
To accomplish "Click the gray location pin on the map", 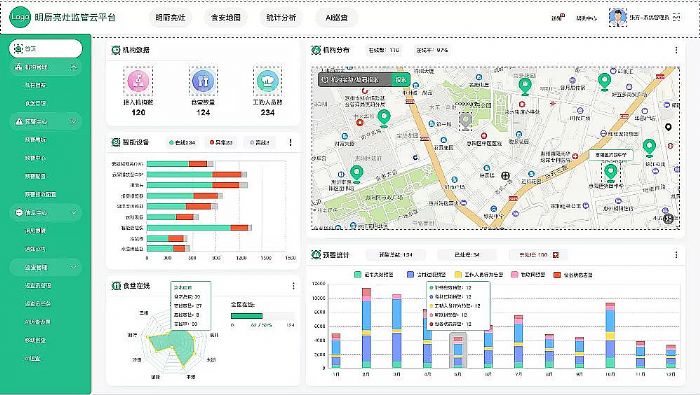I will pos(466,121).
